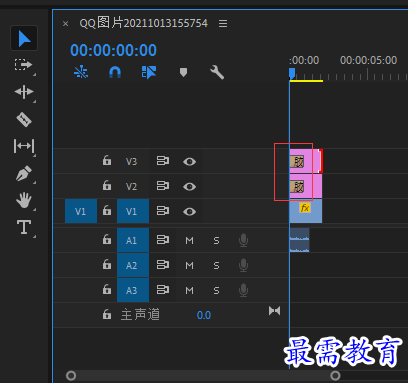Select the Track Select Forward tool
This screenshot has width=408, height=383.
(x=23, y=65)
